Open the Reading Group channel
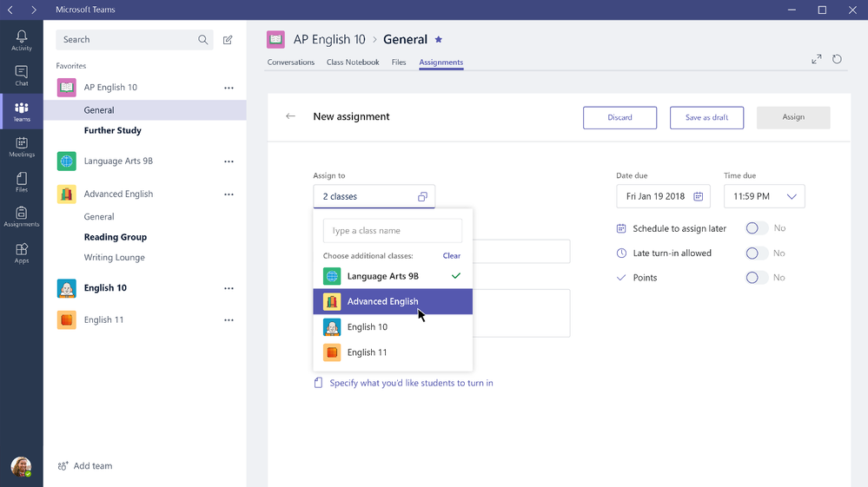Screen dimensions: 868x487 tap(116, 237)
